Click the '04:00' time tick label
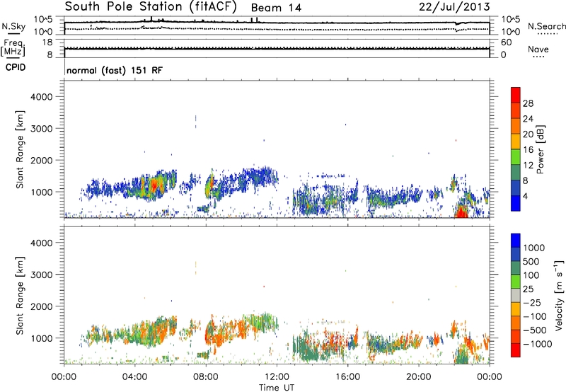Image resolution: width=566 pixels, height=392 pixels. click(134, 377)
